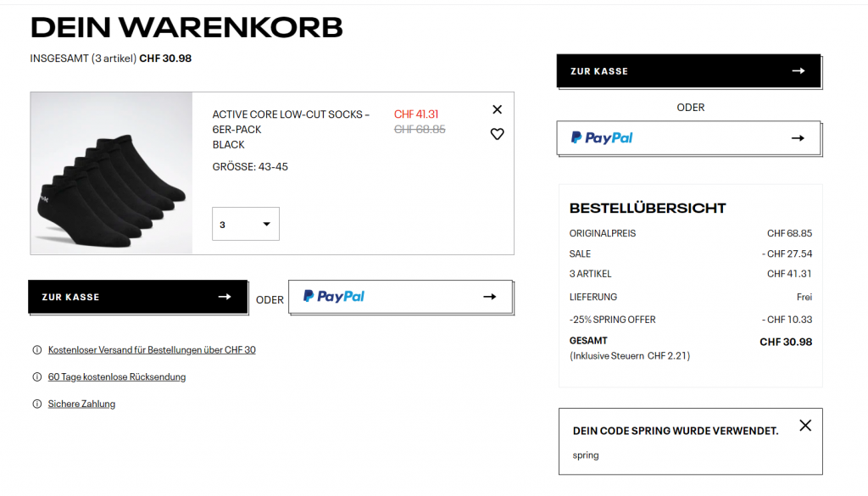The image size is (868, 496).
Task: Remove the socks item with X icon
Action: pos(497,109)
